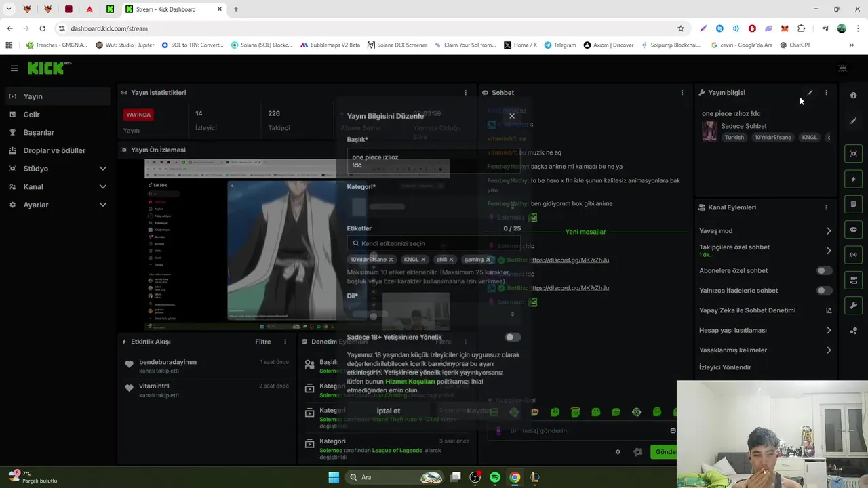Open Hizmet Koşulları link
The height and width of the screenshot is (488, 868).
click(x=410, y=382)
